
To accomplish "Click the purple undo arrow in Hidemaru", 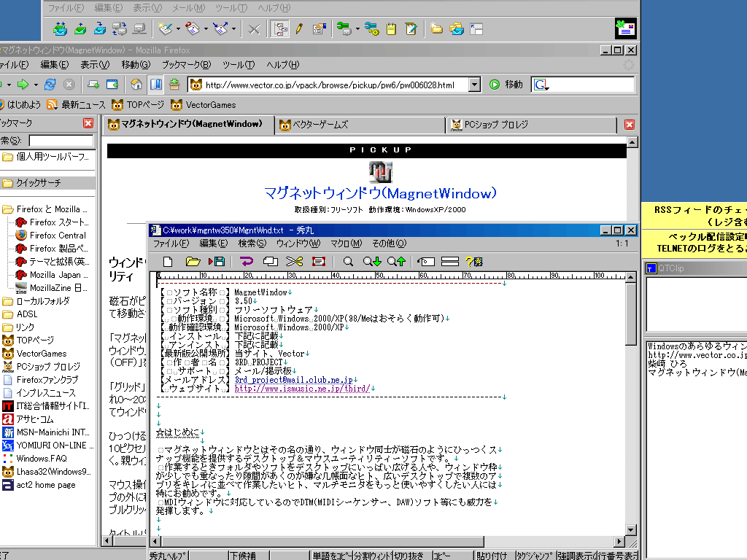I will point(247,262).
